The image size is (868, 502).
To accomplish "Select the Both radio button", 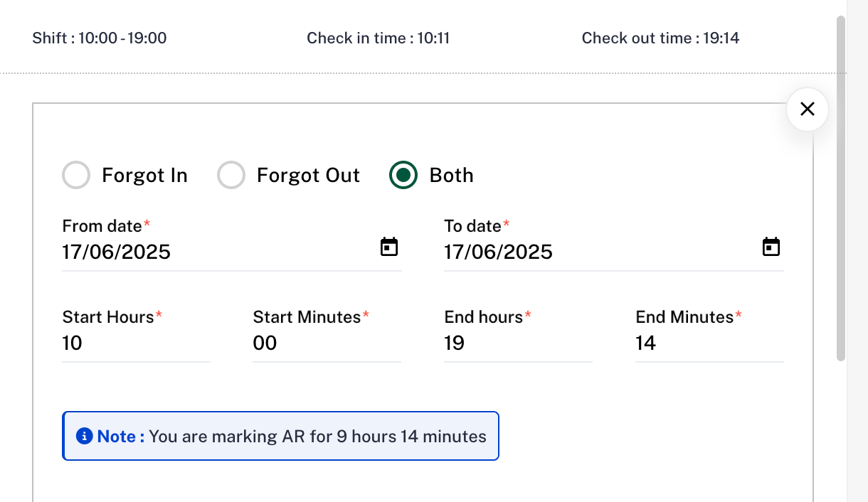I will click(403, 175).
